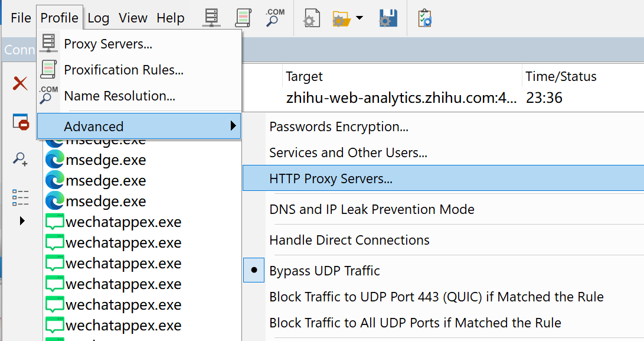644x341 pixels.
Task: Select the Bypass UDP Traffic option
Action: point(325,271)
